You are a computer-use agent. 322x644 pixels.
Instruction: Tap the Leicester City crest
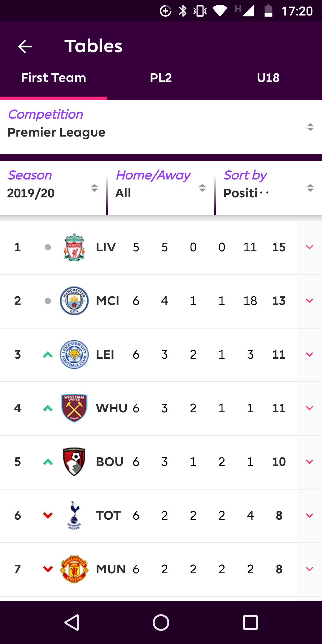(74, 354)
